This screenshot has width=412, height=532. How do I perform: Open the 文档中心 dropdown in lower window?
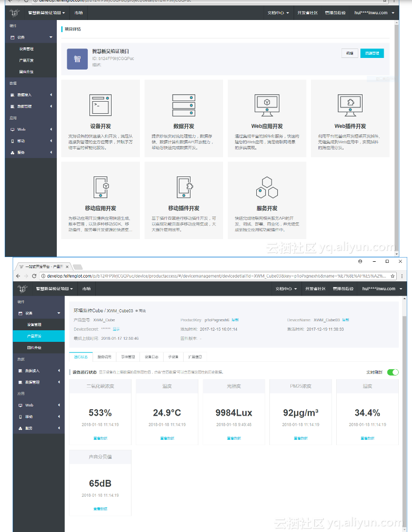pos(286,289)
